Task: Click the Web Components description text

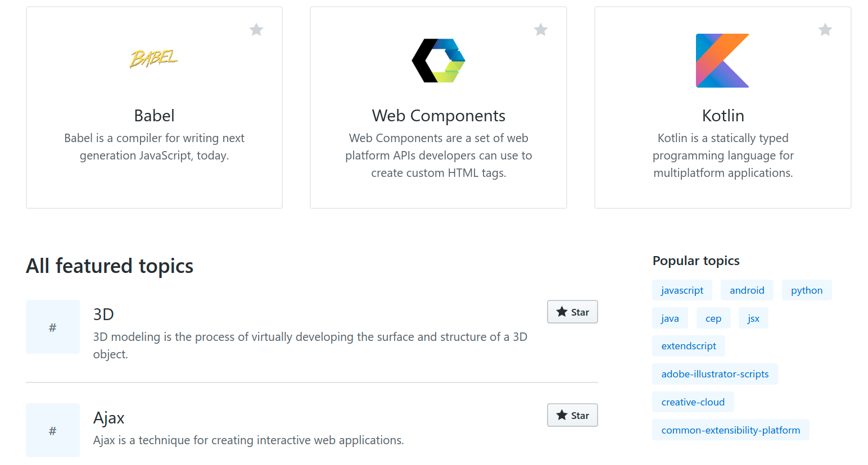Action: [438, 156]
